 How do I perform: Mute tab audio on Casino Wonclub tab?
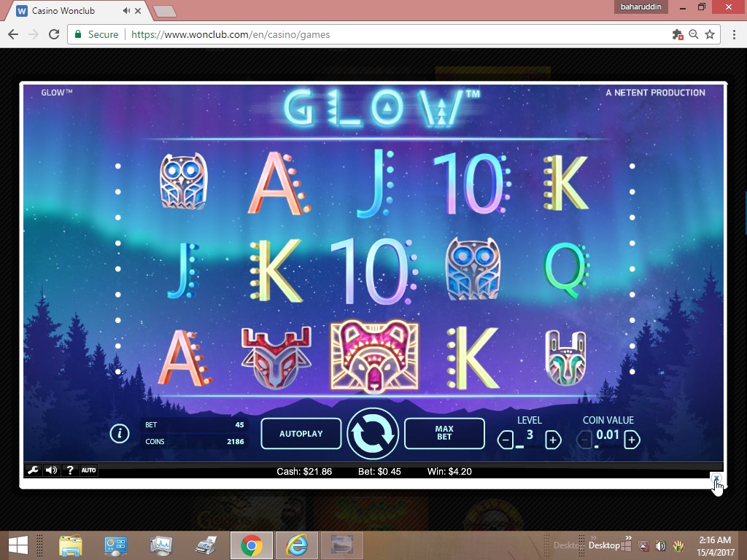[x=127, y=11]
